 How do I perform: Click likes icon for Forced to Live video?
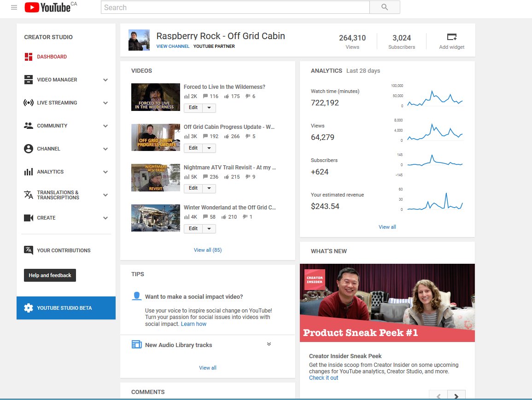226,96
